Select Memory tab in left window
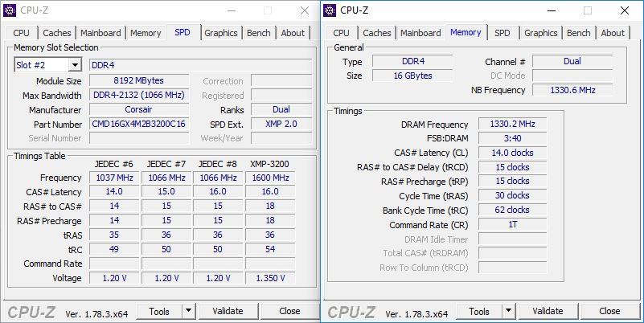Screen dimensions: 644x323 146,33
